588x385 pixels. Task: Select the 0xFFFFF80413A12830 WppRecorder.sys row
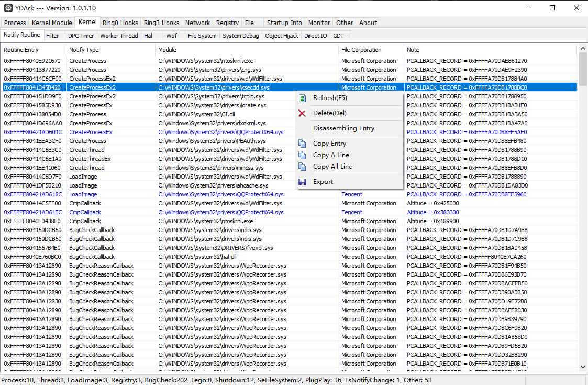pos(290,301)
